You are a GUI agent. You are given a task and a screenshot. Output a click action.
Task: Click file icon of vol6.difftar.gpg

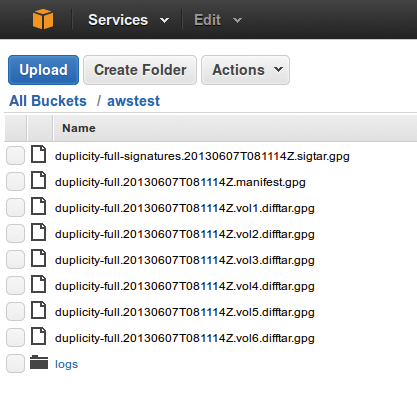pos(39,336)
